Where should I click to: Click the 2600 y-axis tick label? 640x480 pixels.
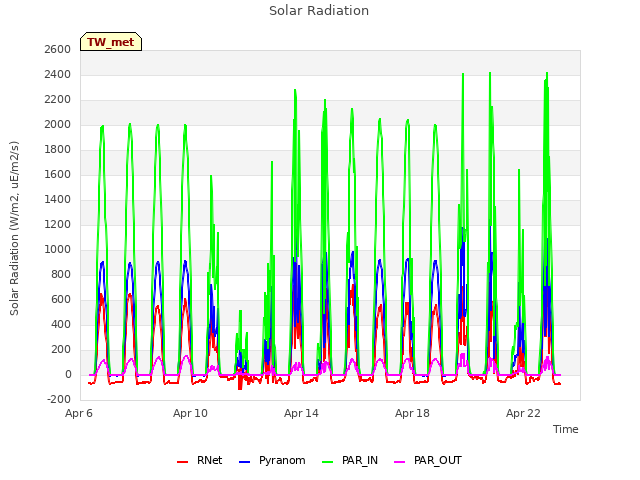click(58, 49)
